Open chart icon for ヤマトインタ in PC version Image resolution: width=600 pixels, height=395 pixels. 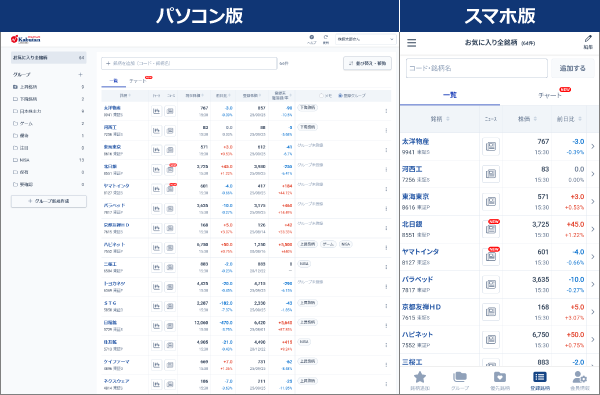pos(157,189)
